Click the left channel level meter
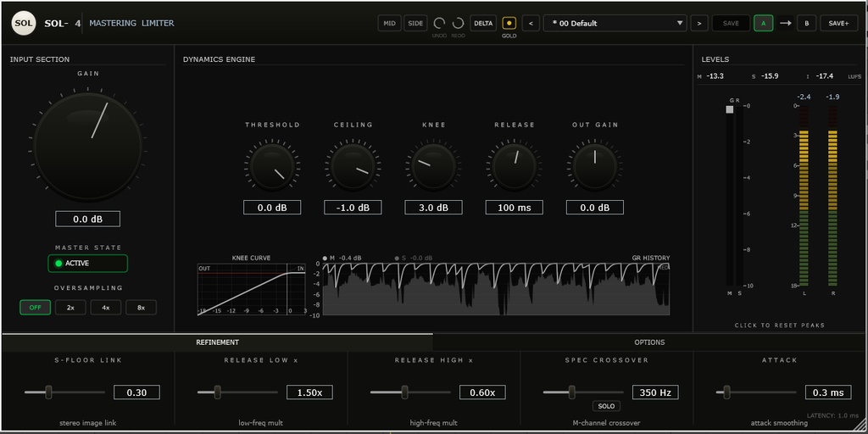 coord(804,196)
